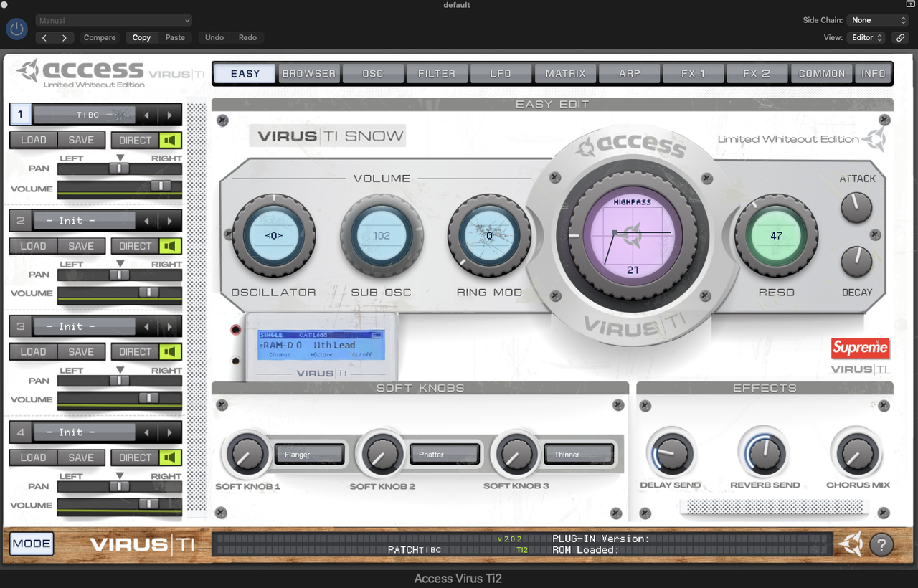Click part 2 previous patch arrow
Screen dimensions: 918x588
click(x=147, y=221)
